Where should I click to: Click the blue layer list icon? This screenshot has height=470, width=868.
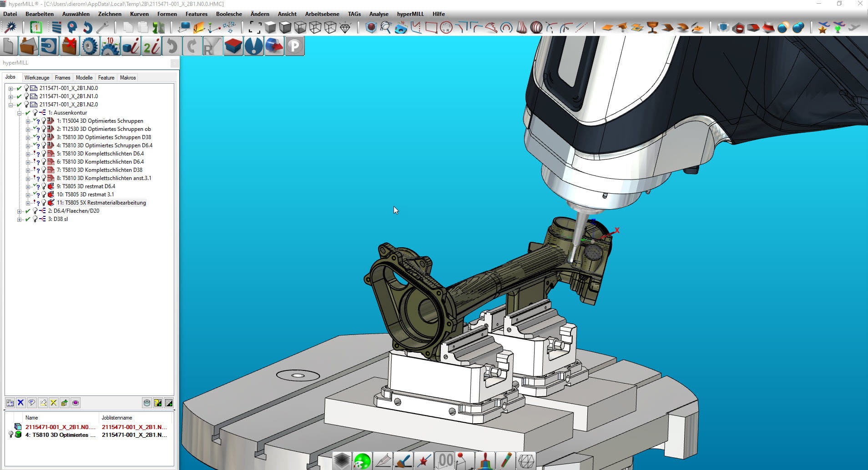click(56, 28)
